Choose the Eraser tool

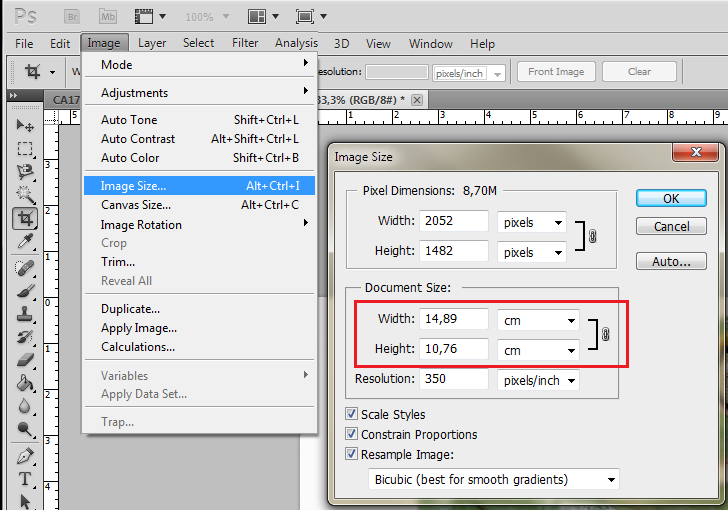click(25, 359)
